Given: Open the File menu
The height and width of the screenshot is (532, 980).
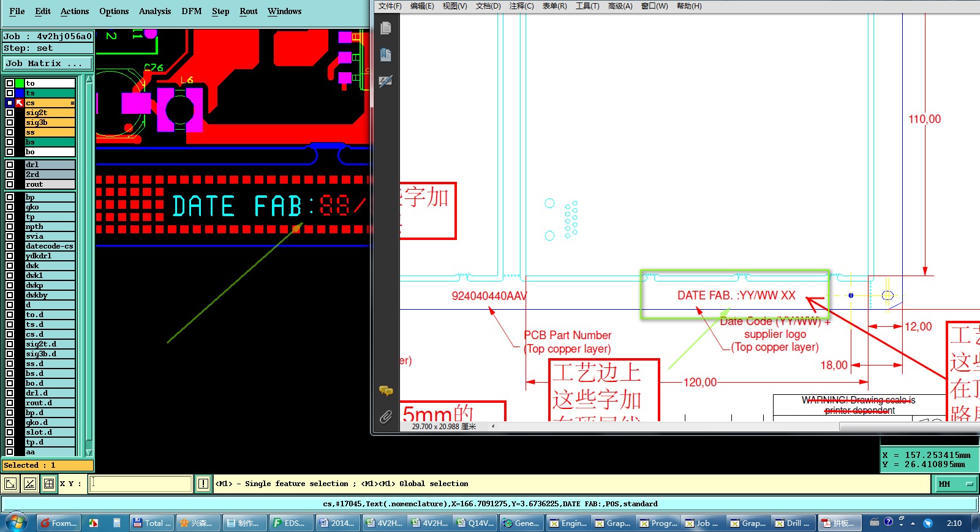Looking at the screenshot, I should [17, 11].
